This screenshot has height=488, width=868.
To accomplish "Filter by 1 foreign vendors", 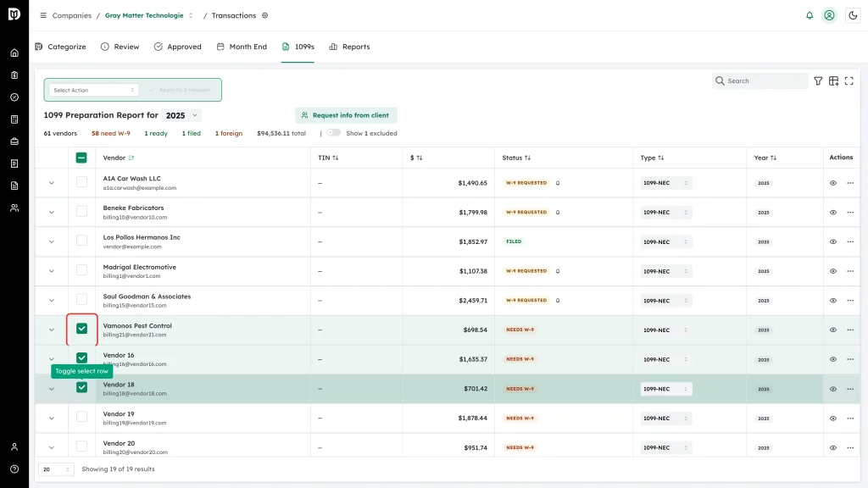I will [229, 133].
